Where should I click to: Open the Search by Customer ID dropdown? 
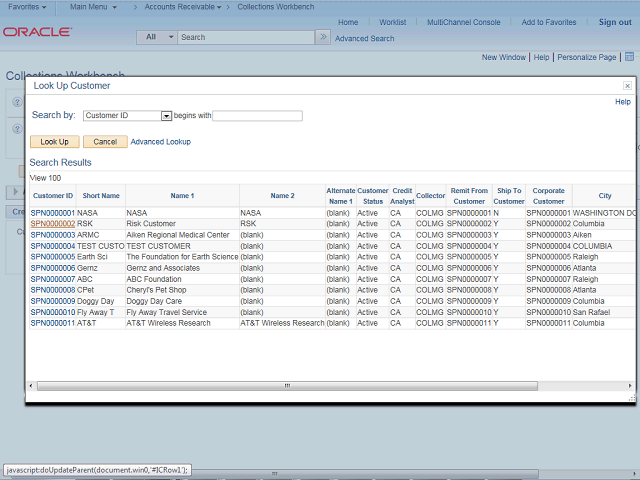point(166,116)
